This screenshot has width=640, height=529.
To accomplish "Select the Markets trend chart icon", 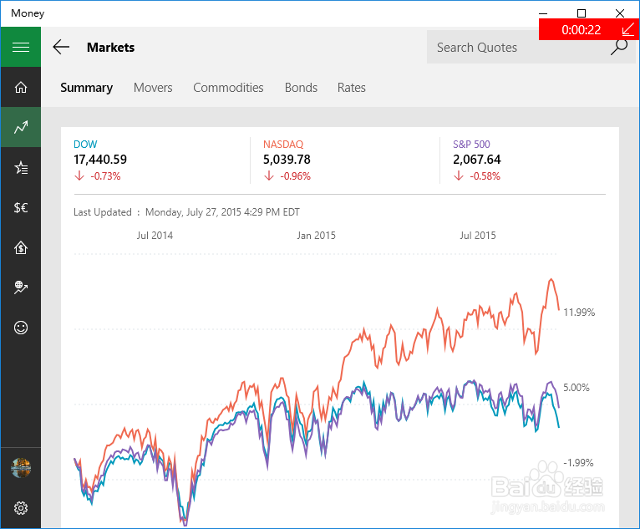I will [21, 127].
